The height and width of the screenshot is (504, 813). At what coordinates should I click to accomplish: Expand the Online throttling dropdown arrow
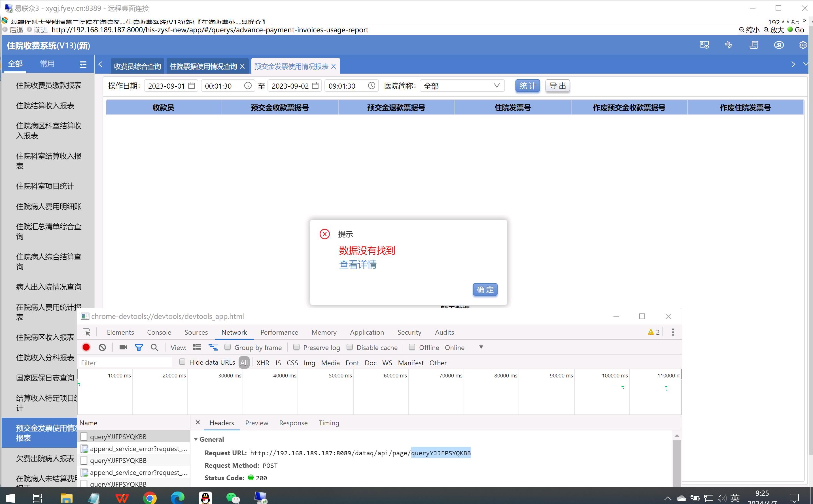(x=481, y=347)
